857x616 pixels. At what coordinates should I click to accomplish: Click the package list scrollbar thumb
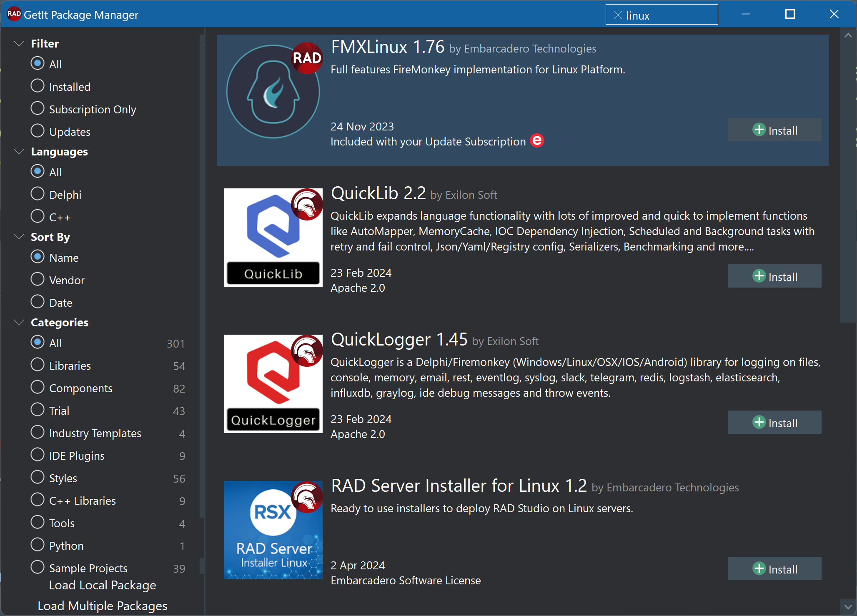tap(848, 182)
